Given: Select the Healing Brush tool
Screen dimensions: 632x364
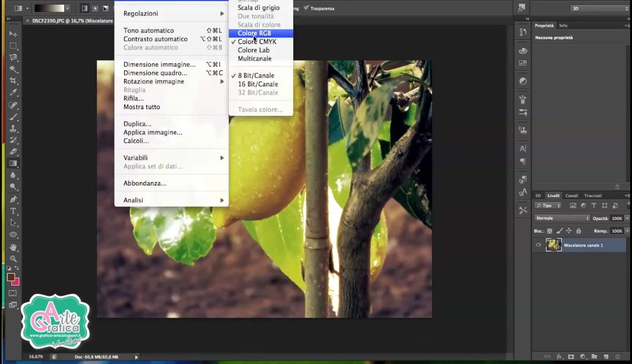Looking at the screenshot, I should (x=13, y=105).
